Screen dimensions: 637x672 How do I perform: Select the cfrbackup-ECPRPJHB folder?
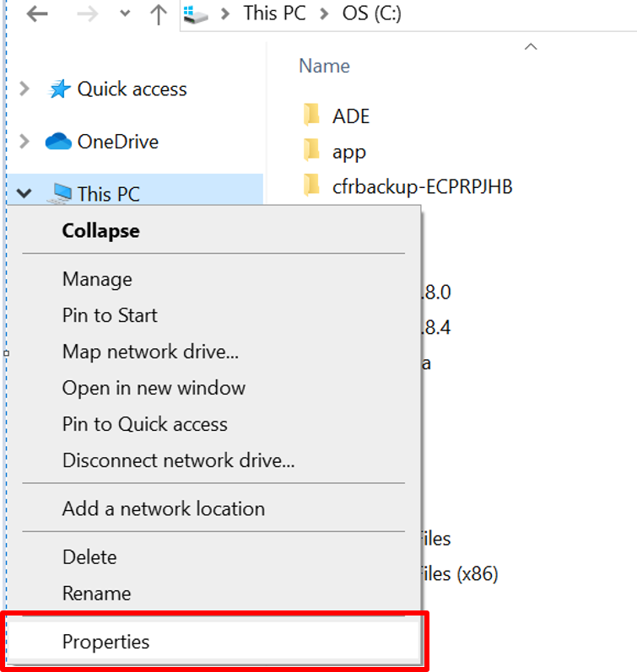click(422, 186)
